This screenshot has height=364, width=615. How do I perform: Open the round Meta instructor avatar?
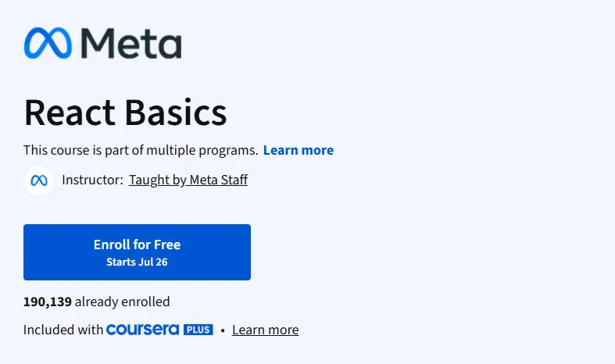coord(39,180)
